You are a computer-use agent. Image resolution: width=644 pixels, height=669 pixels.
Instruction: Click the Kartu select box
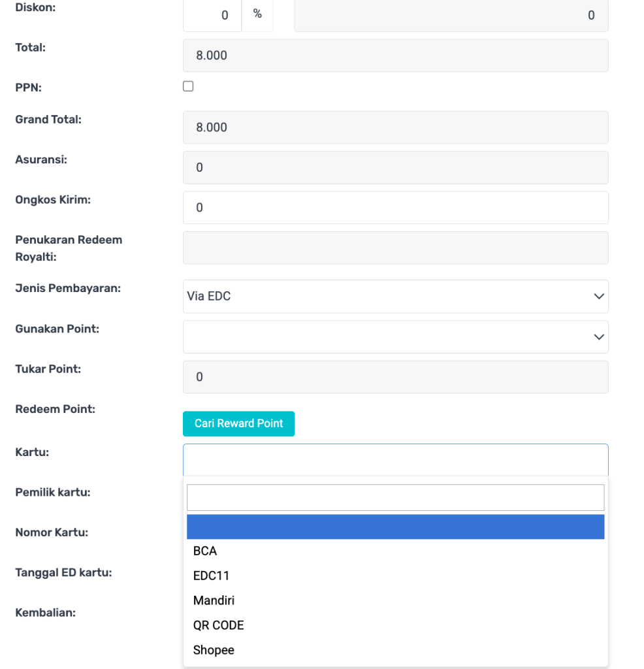coord(395,460)
